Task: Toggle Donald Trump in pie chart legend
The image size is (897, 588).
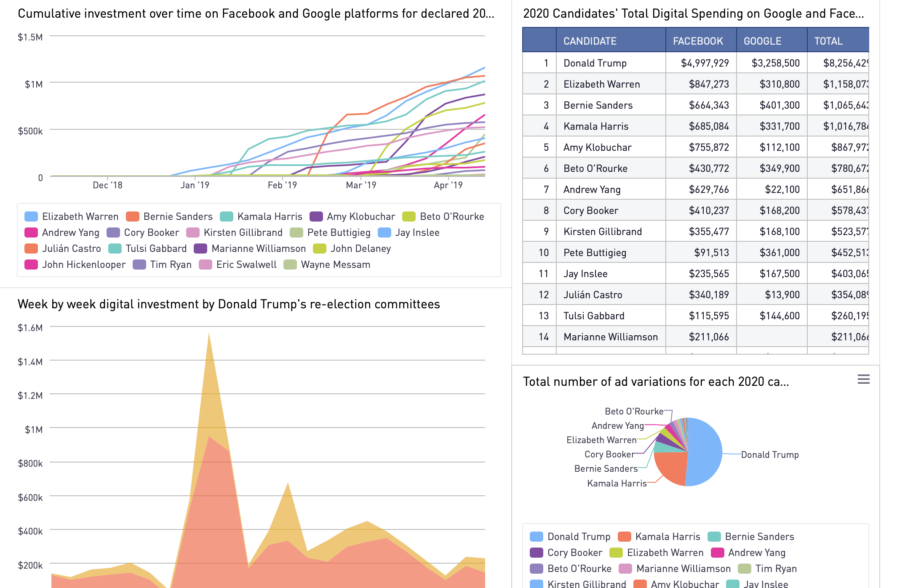Action: [570, 537]
